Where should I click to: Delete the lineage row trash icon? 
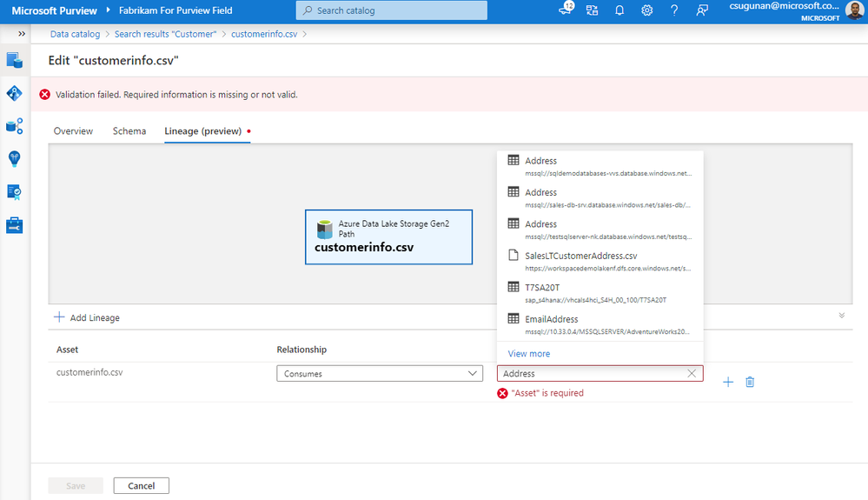coord(750,382)
